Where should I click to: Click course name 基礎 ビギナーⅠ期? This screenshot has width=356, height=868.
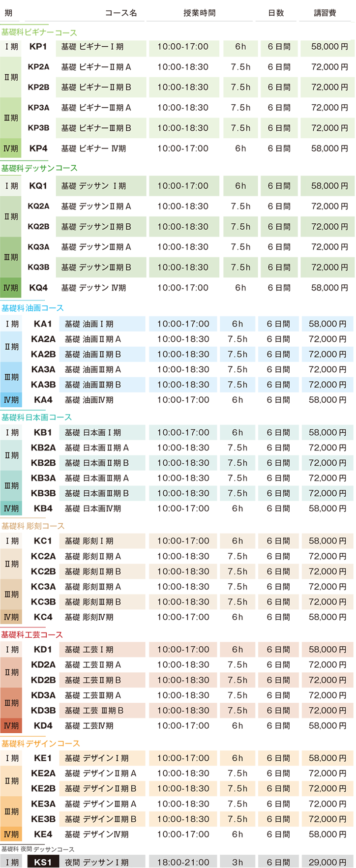[x=92, y=47]
